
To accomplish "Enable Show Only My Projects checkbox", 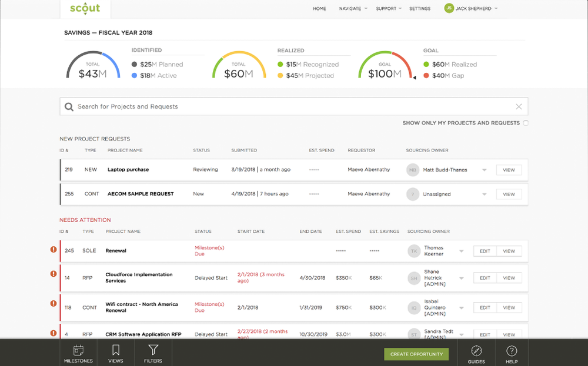I will (x=526, y=123).
